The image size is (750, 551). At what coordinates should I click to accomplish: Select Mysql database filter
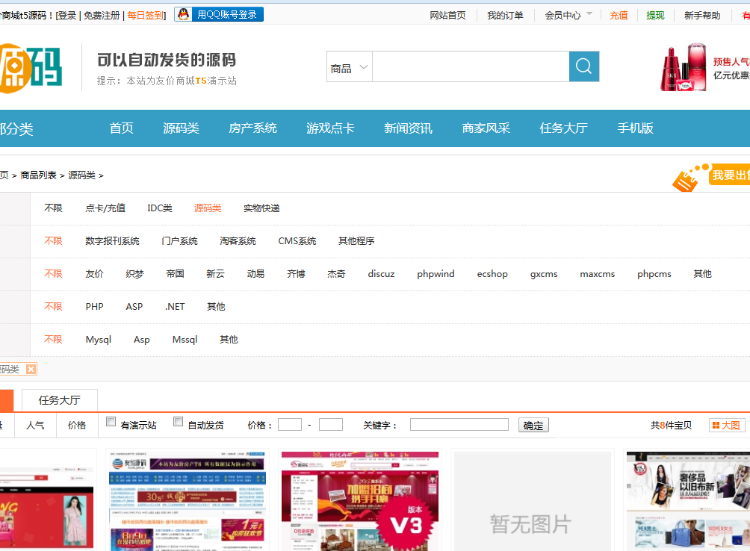[x=99, y=340]
